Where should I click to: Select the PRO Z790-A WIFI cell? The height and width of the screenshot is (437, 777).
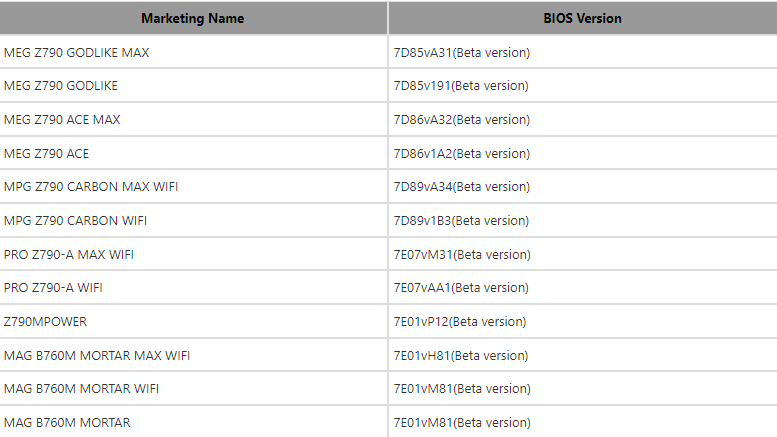pos(193,288)
